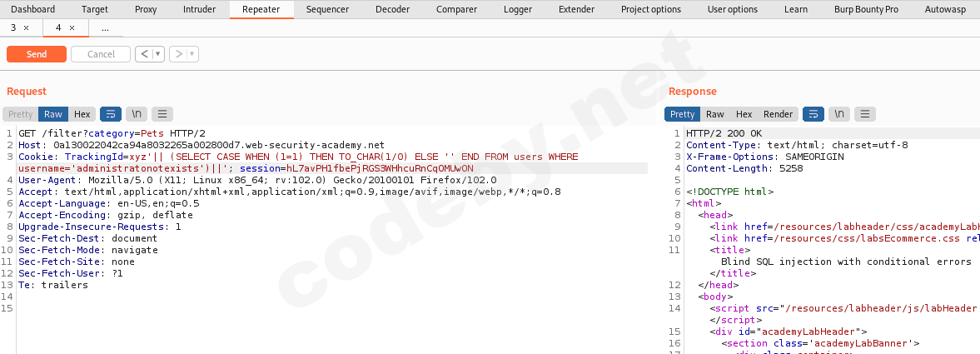The height and width of the screenshot is (354, 980).
Task: Click the Upgrade-Insecure-Requests header line
Action: pos(100,227)
